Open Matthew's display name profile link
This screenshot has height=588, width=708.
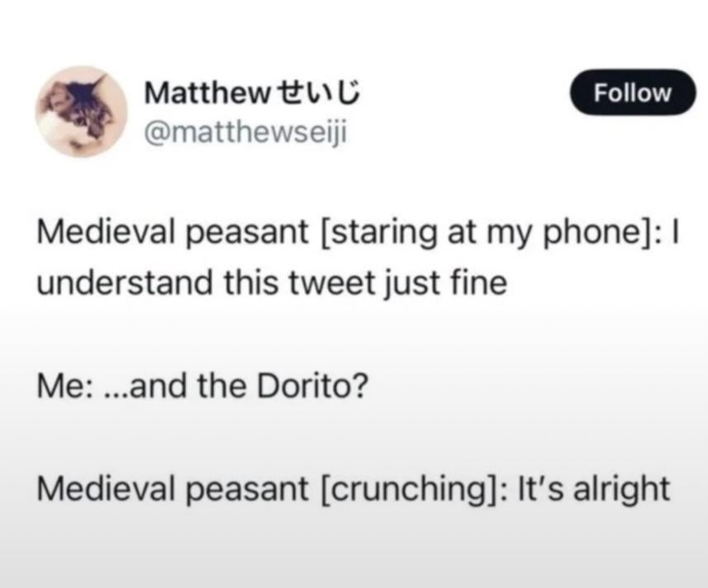click(252, 93)
